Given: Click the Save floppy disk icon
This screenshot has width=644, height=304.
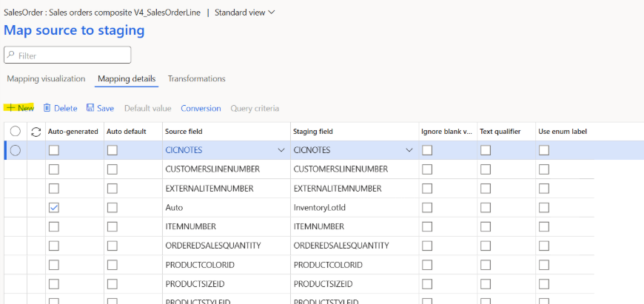Looking at the screenshot, I should click(90, 108).
